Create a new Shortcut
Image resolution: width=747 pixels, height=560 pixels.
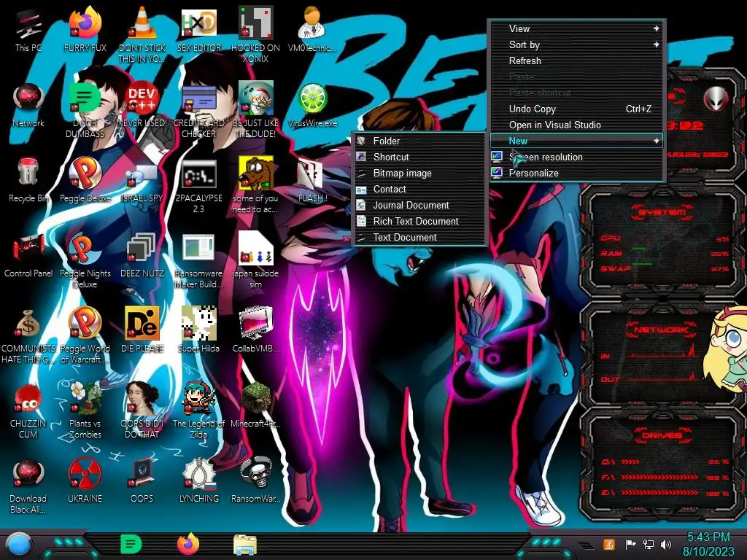(x=419, y=157)
